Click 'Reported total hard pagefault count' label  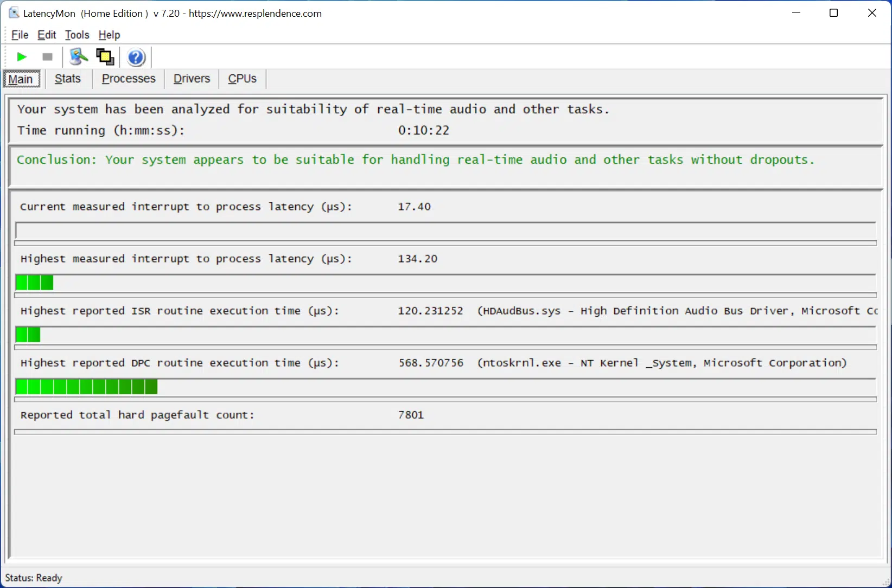(x=137, y=415)
